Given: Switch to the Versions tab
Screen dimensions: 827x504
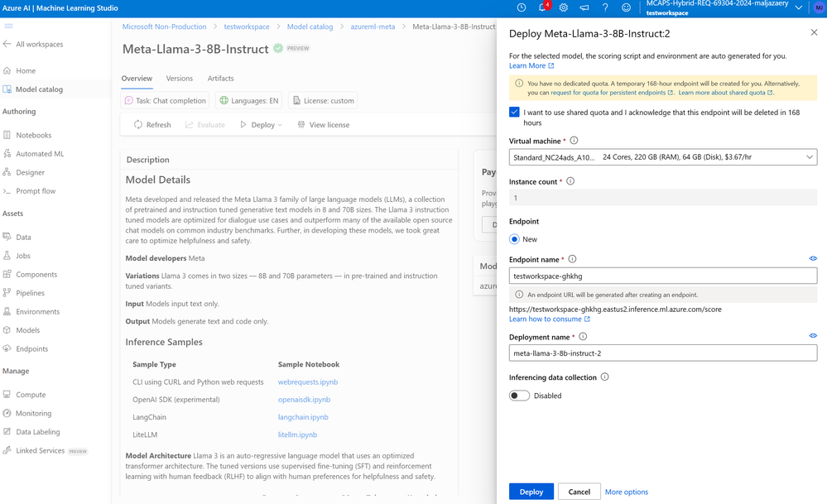Looking at the screenshot, I should (x=180, y=79).
